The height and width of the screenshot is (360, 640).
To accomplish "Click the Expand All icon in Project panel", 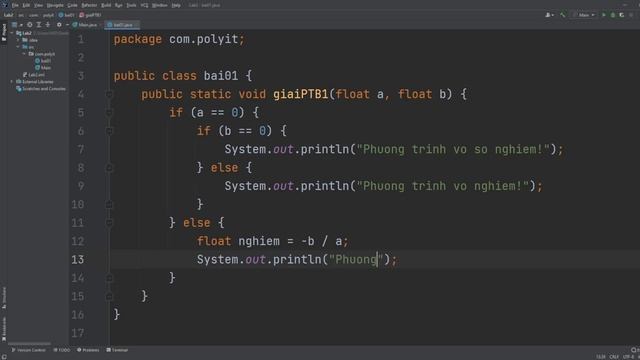I will (x=39, y=25).
